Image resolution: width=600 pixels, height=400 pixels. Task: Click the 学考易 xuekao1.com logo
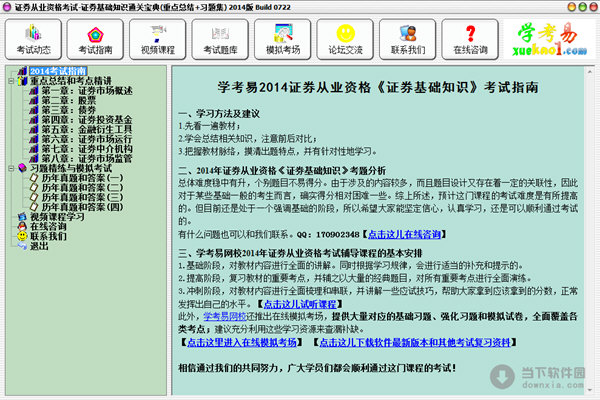tap(549, 39)
